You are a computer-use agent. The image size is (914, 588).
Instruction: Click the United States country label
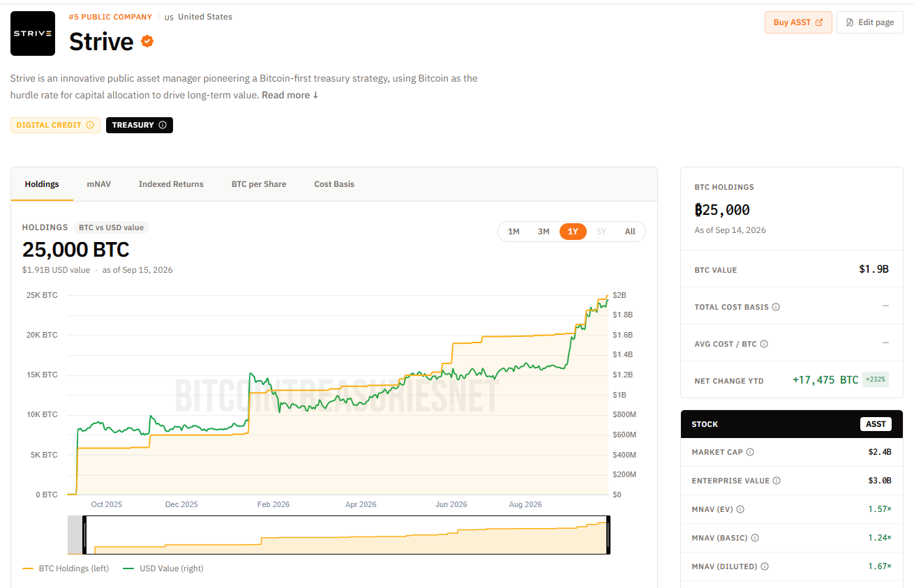pos(205,17)
